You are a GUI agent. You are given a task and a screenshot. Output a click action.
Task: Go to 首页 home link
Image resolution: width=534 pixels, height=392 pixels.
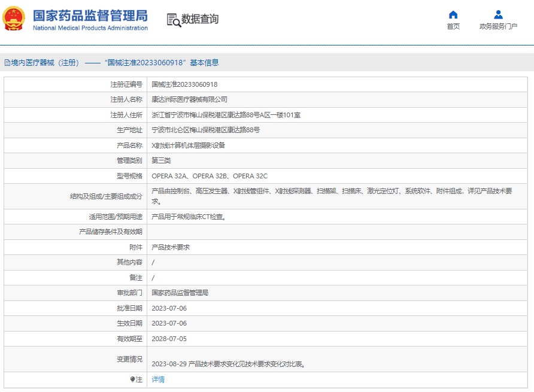(x=453, y=26)
